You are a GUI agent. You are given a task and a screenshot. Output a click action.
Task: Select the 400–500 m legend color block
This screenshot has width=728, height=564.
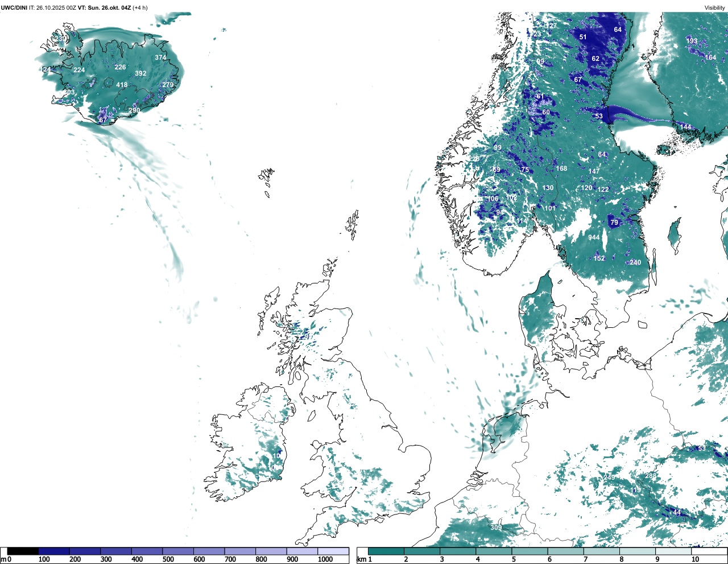[147, 551]
